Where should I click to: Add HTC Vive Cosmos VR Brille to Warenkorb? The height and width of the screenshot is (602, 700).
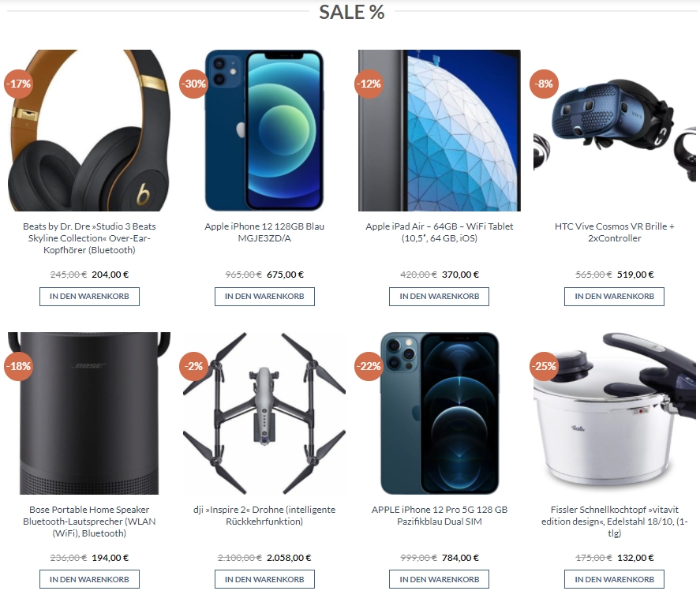(614, 297)
